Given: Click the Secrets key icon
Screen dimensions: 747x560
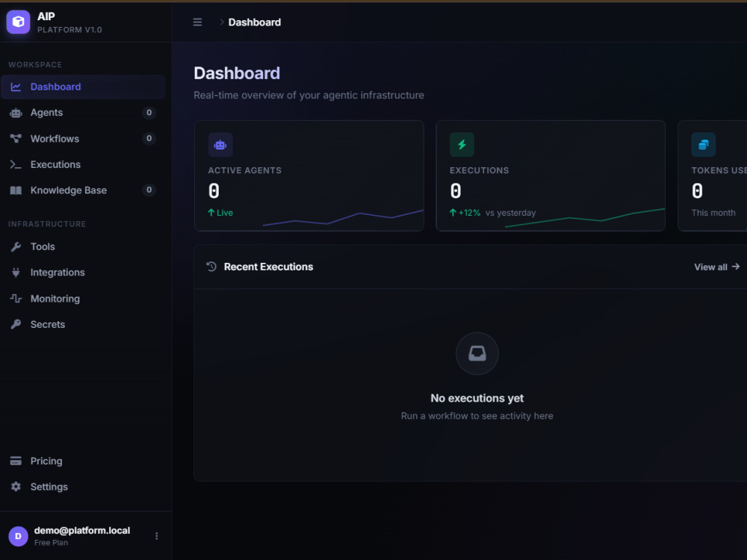Looking at the screenshot, I should (x=16, y=324).
